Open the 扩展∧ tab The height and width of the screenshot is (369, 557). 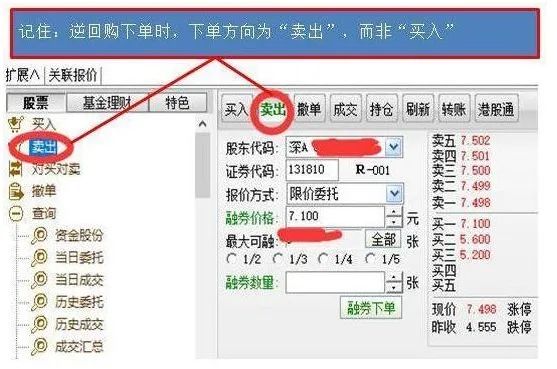coord(23,75)
